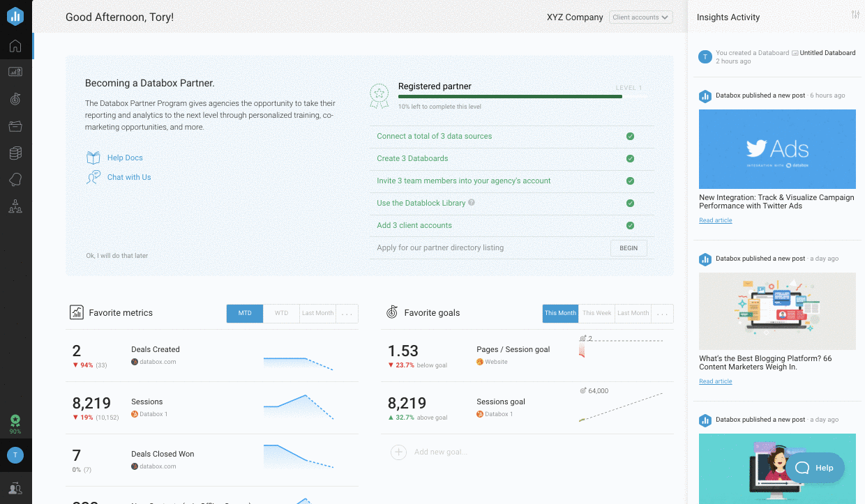Click the XYZ Company account name

pos(575,17)
